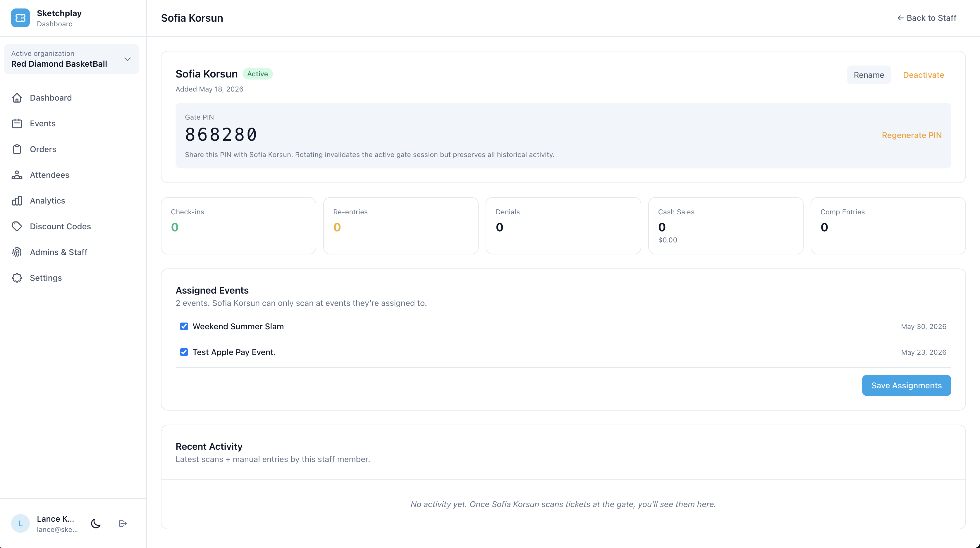
Task: Open the Settings menu item
Action: (71, 278)
